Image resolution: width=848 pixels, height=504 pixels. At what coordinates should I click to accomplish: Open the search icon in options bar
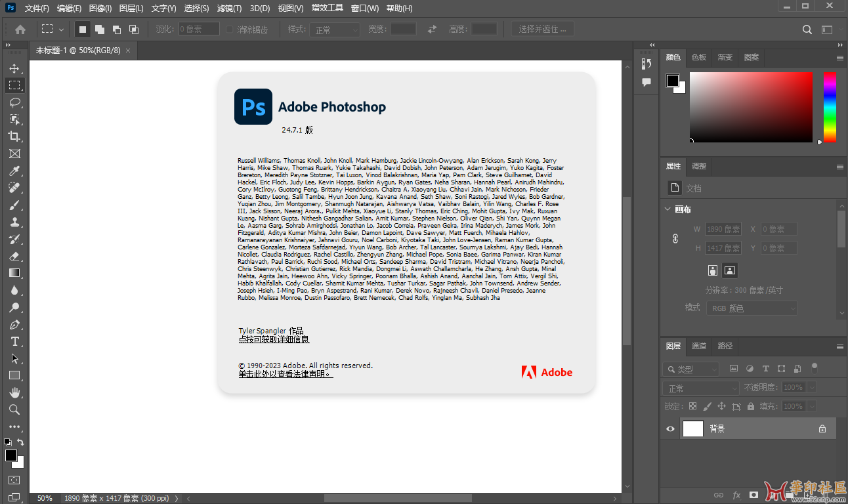(x=807, y=30)
